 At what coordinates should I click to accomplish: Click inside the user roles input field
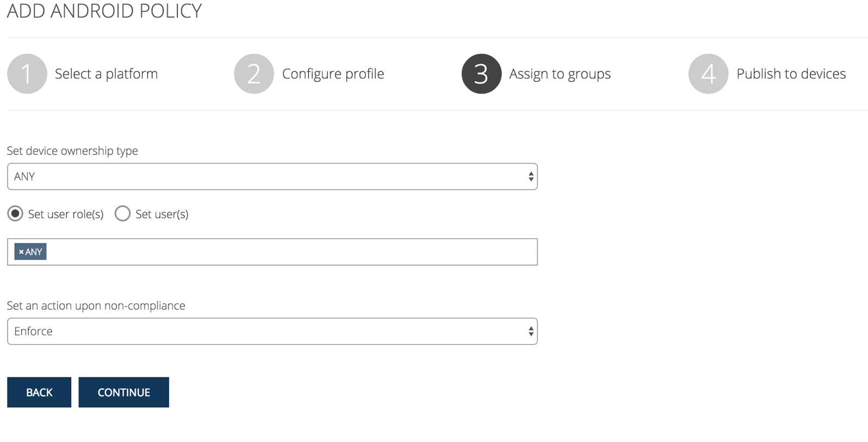(293, 252)
